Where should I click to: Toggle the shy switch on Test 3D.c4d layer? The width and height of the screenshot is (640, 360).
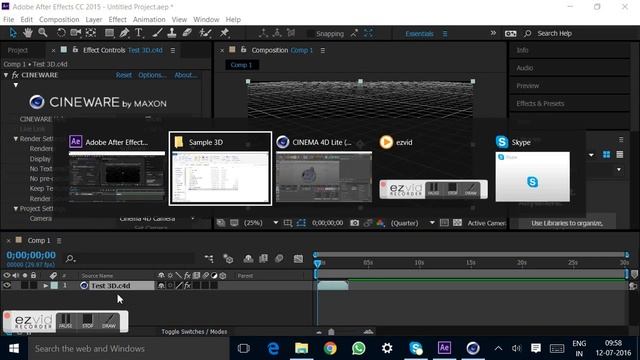tap(161, 285)
